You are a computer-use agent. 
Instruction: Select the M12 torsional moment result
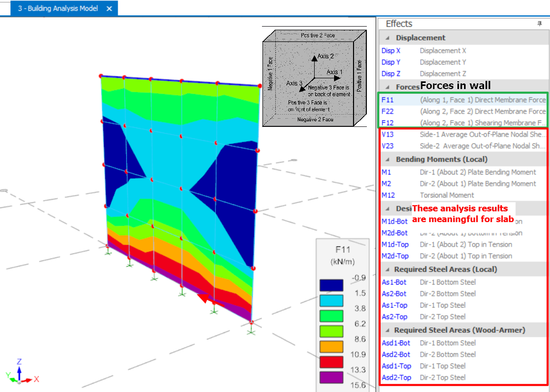[388, 195]
